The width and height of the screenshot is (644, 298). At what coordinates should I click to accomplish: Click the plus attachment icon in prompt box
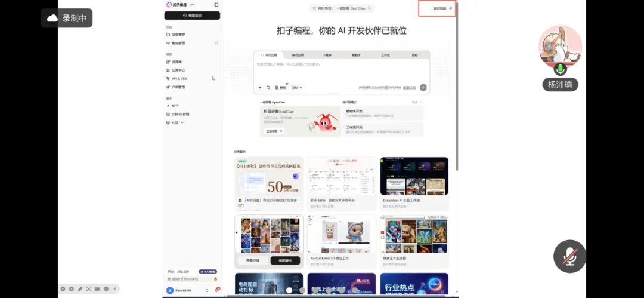[x=259, y=87]
